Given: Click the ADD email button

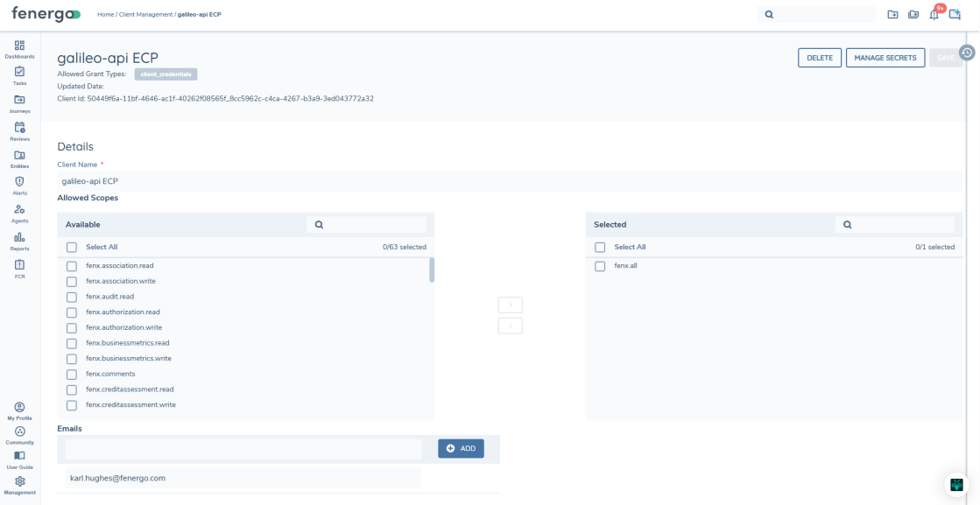Looking at the screenshot, I should [x=462, y=448].
